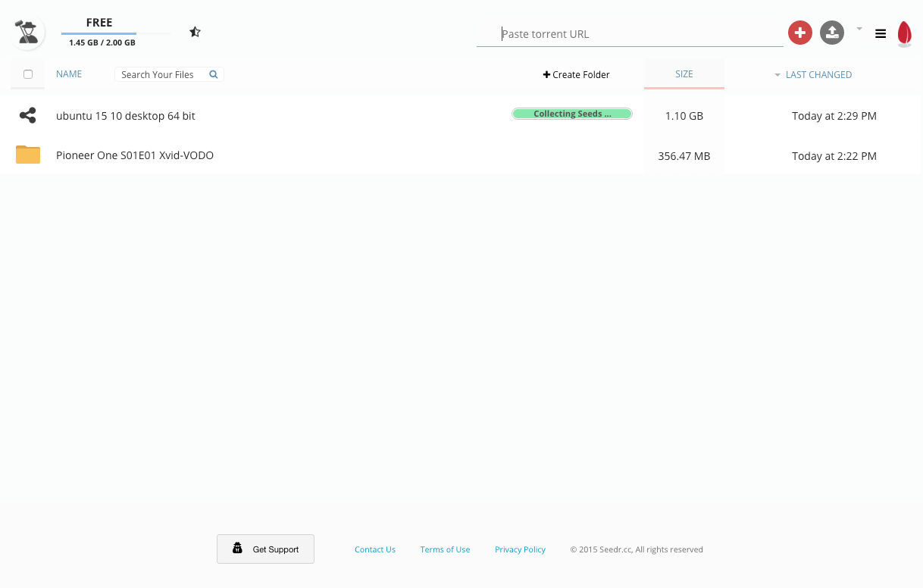
Task: Click the red leaf icon at top right
Action: pos(904,34)
